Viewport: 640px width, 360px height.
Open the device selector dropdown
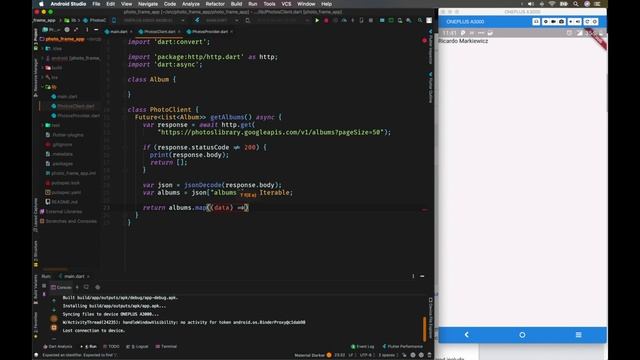153,20
